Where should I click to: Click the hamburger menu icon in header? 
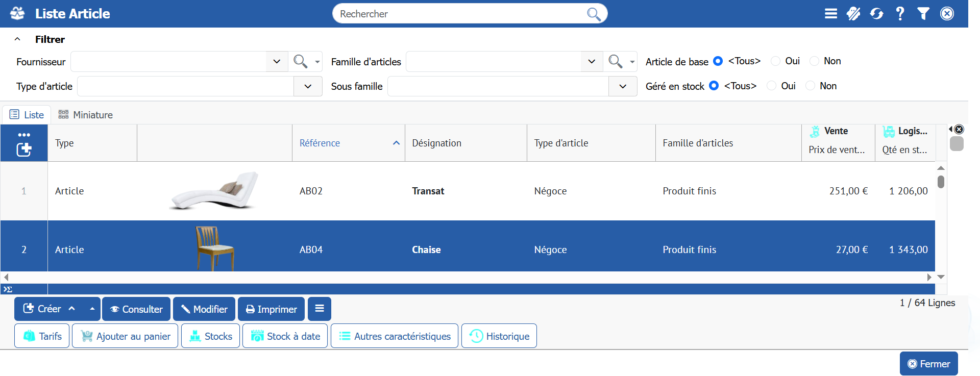click(830, 14)
